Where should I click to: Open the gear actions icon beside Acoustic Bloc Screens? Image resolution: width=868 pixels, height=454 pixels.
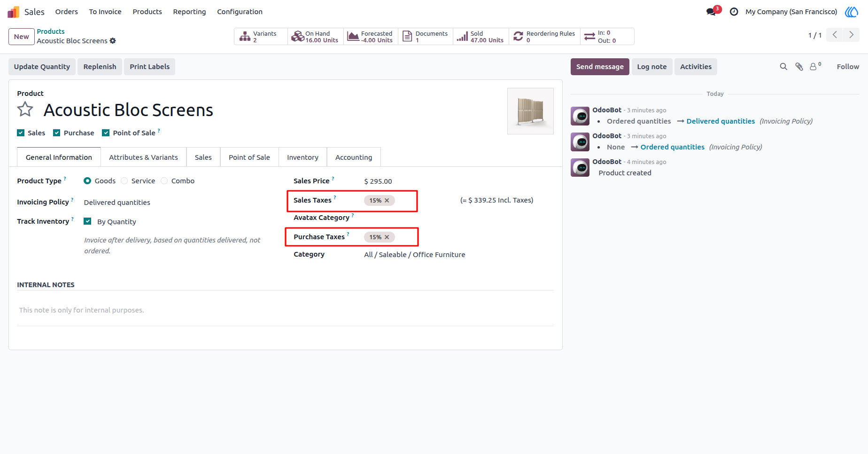113,41
